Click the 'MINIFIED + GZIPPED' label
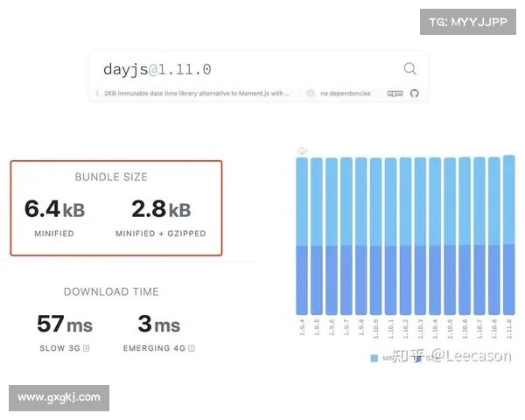The width and height of the screenshot is (525, 420). pos(161,234)
